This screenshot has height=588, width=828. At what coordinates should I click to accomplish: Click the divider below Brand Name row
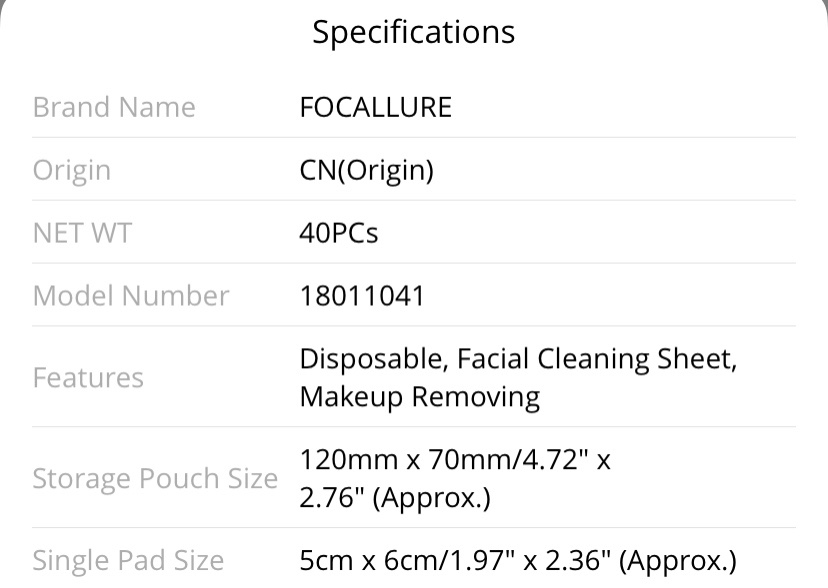click(x=414, y=137)
